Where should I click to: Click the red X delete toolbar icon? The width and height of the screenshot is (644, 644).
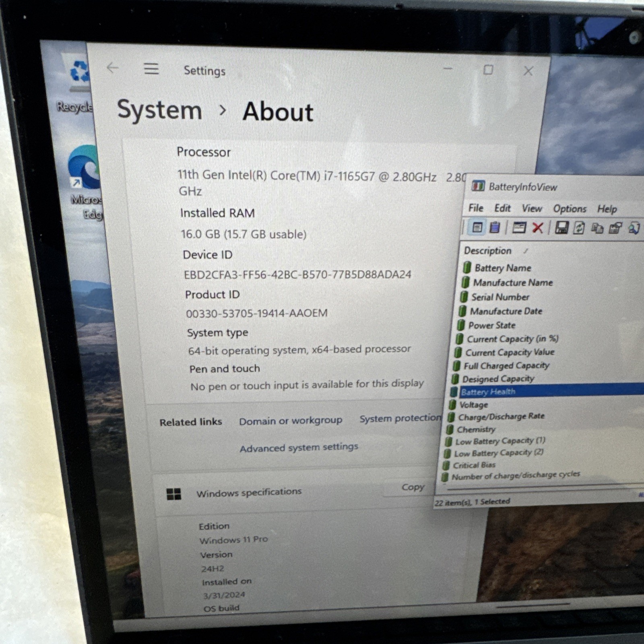pyautogui.click(x=537, y=228)
